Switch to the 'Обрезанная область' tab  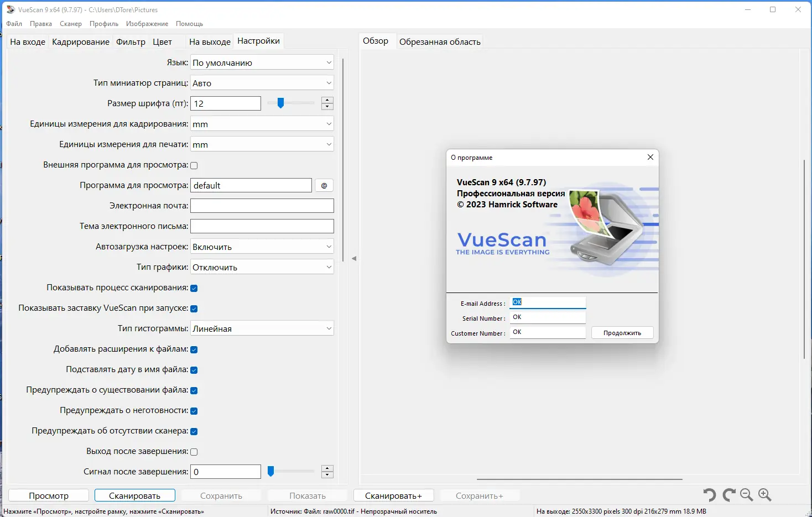click(x=439, y=41)
